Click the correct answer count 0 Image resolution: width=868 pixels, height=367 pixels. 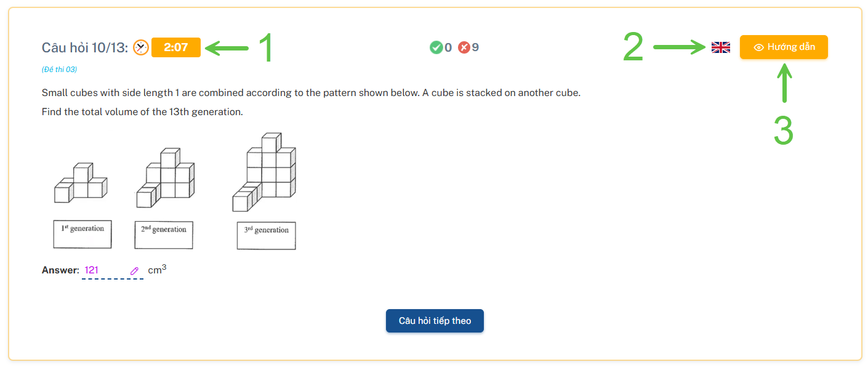click(x=448, y=47)
